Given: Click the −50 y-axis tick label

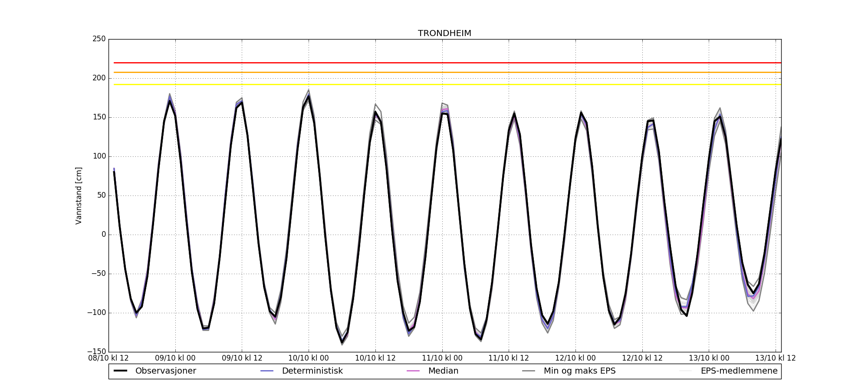Looking at the screenshot, I should pos(98,274).
